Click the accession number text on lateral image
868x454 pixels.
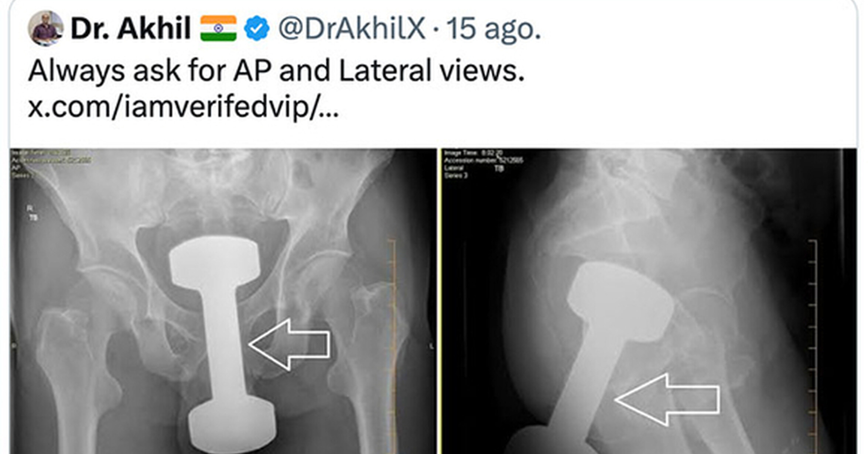(483, 161)
